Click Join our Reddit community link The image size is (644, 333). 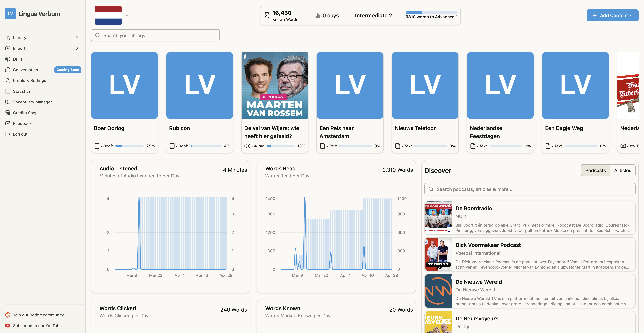pos(38,315)
